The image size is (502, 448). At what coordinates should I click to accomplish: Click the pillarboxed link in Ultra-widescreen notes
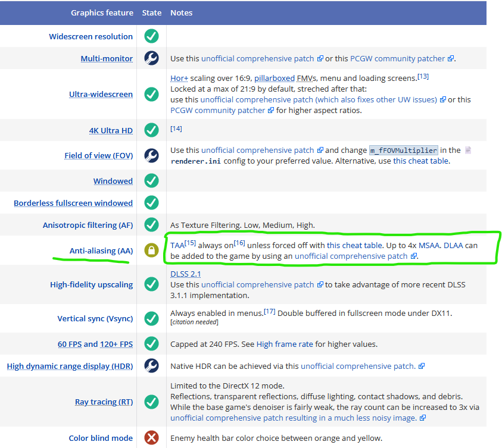275,78
